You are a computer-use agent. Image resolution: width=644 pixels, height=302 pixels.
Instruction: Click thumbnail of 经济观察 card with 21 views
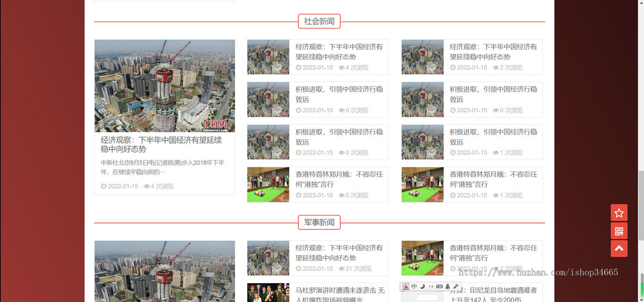click(268, 258)
